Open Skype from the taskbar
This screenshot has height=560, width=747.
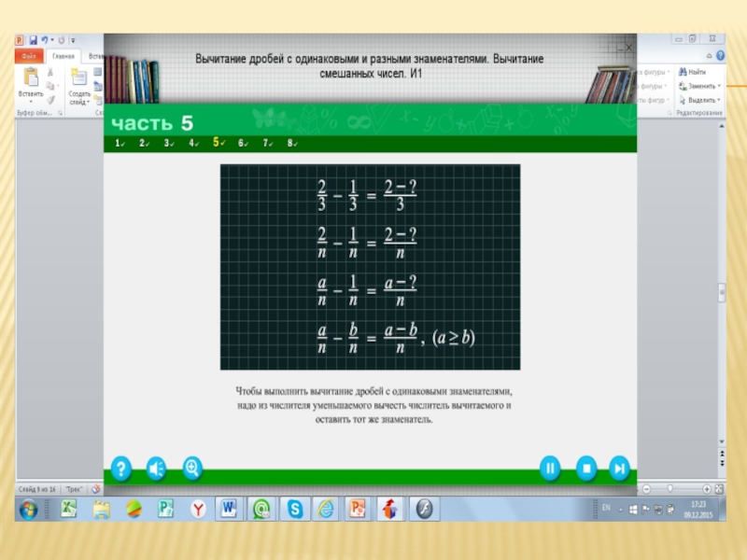295,509
